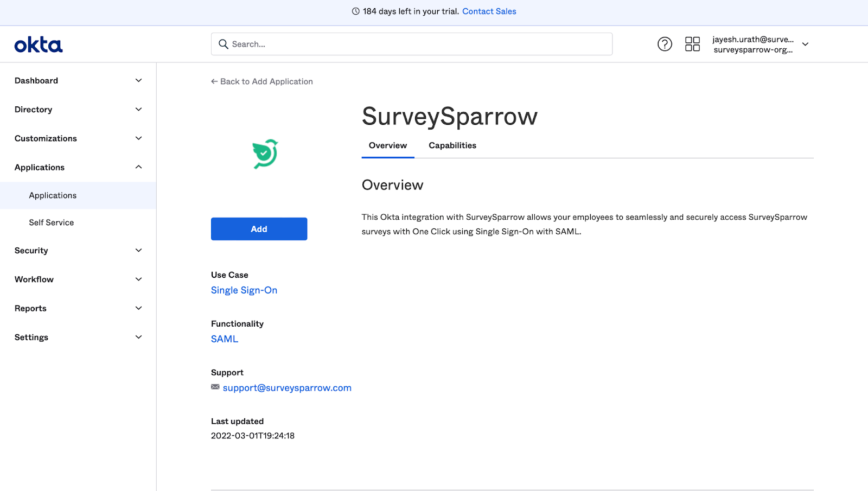Click the jayesh.urath account name
Viewport: 868px width, 491px height.
(753, 39)
